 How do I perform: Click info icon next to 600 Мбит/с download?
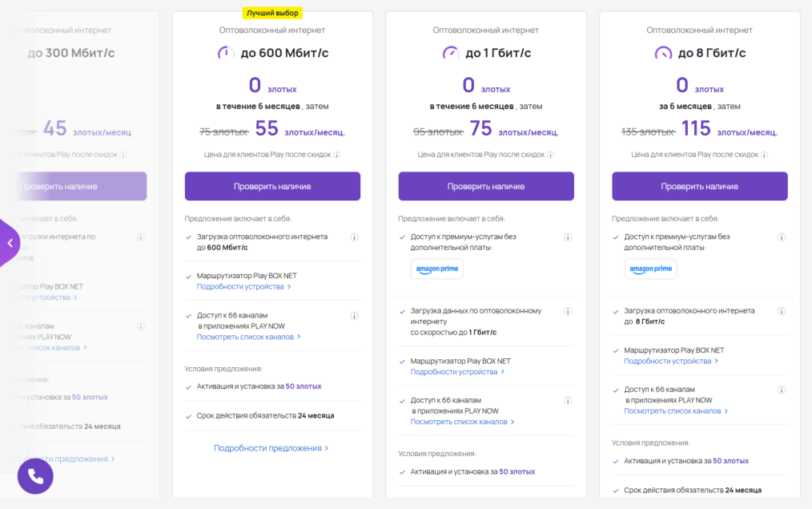point(354,237)
